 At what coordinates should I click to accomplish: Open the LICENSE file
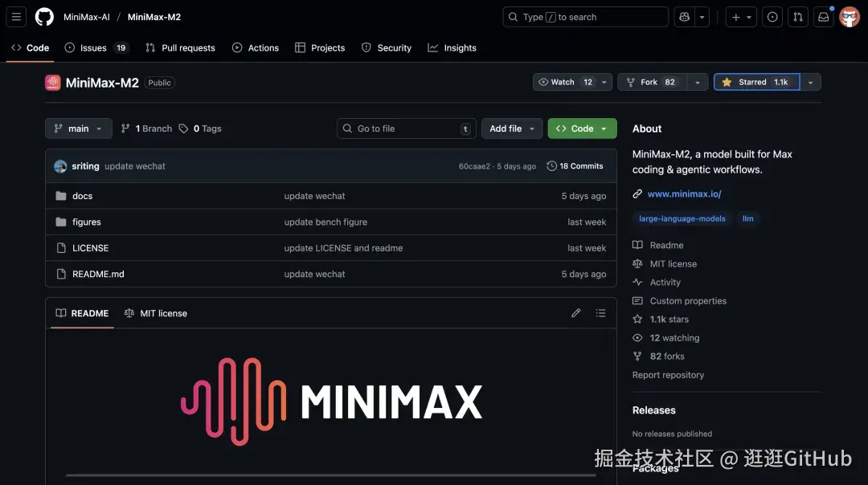click(90, 248)
